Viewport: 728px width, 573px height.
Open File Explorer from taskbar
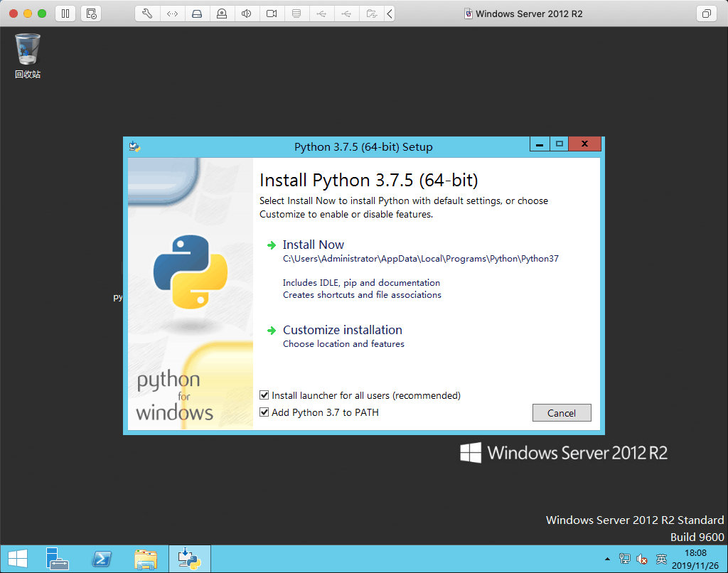click(x=146, y=559)
